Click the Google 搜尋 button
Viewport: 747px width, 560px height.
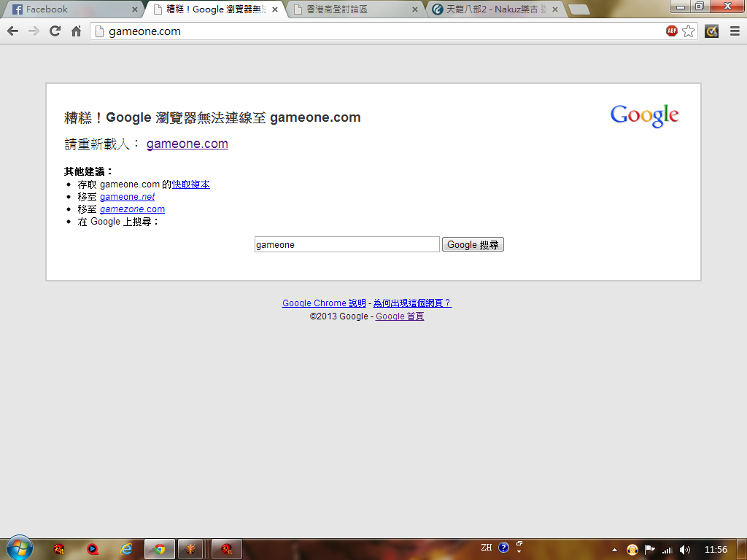pyautogui.click(x=473, y=244)
